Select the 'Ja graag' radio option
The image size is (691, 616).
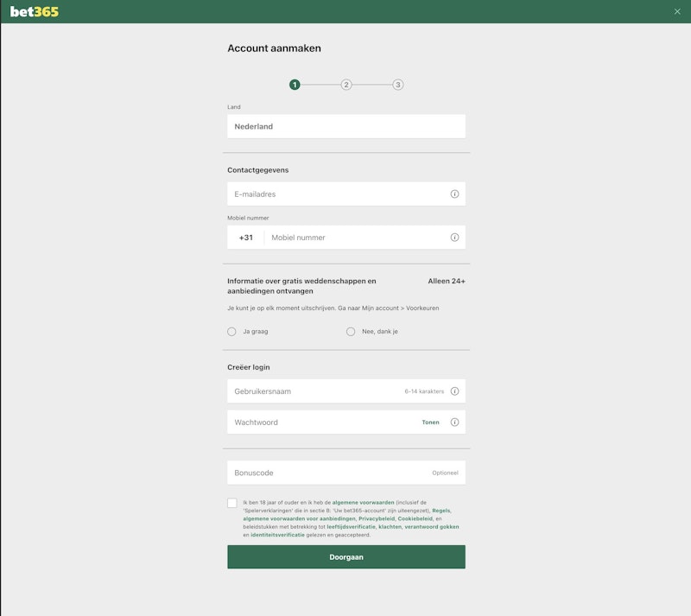pyautogui.click(x=231, y=332)
